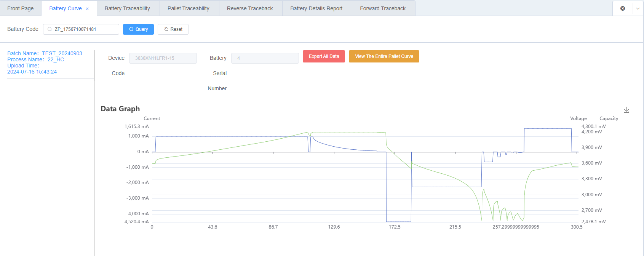Image resolution: width=644 pixels, height=256 pixels.
Task: Click Export All Data button
Action: pos(324,56)
